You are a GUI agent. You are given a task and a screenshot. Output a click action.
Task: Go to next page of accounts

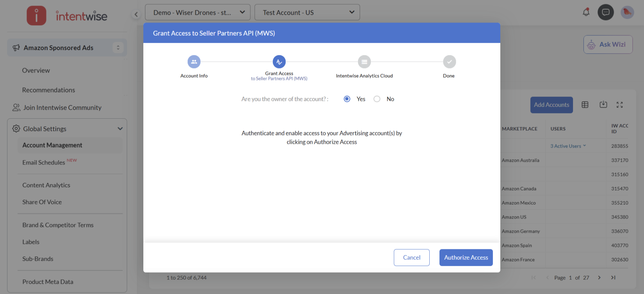(x=599, y=278)
